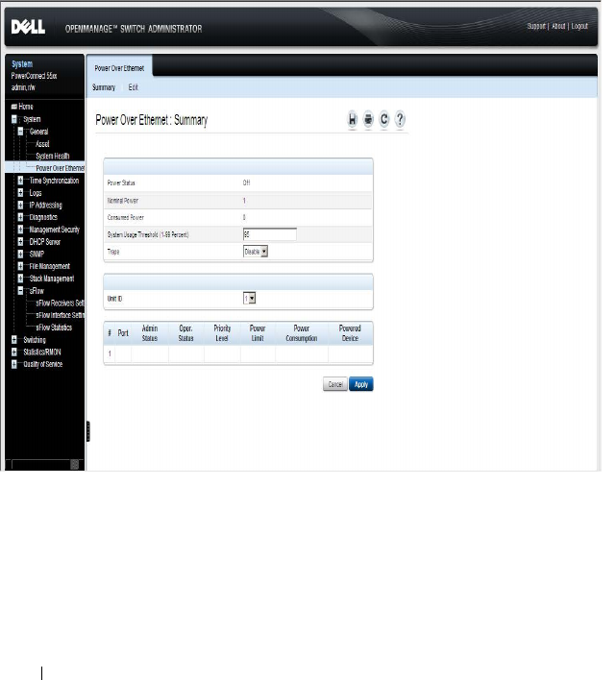The width and height of the screenshot is (616, 680).
Task: Open sFlow Statistics tree item
Action: click(x=54, y=328)
